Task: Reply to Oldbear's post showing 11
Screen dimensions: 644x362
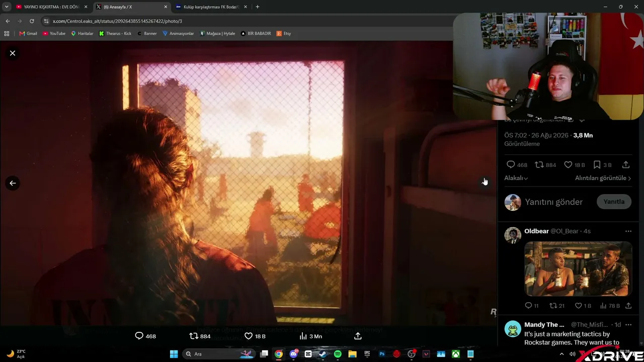Action: [532, 306]
